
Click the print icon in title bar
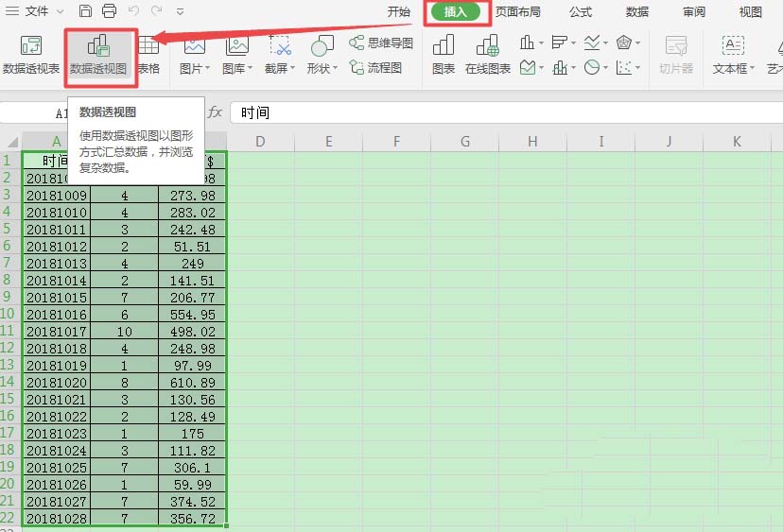(x=109, y=11)
